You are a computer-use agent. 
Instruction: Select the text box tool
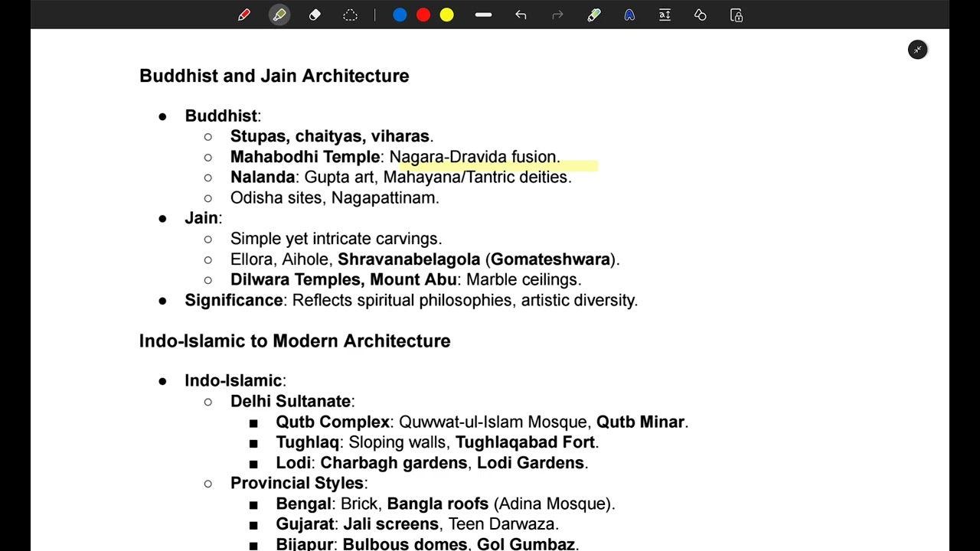(x=665, y=15)
